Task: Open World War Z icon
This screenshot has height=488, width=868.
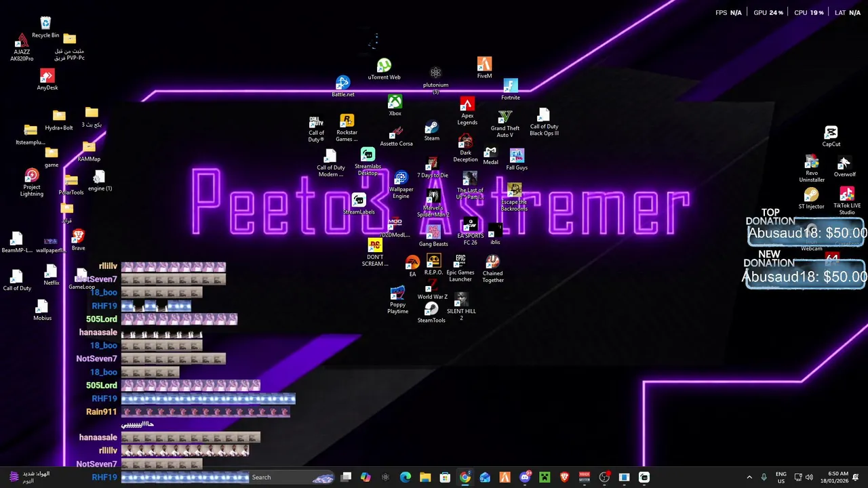Action: 432,289
